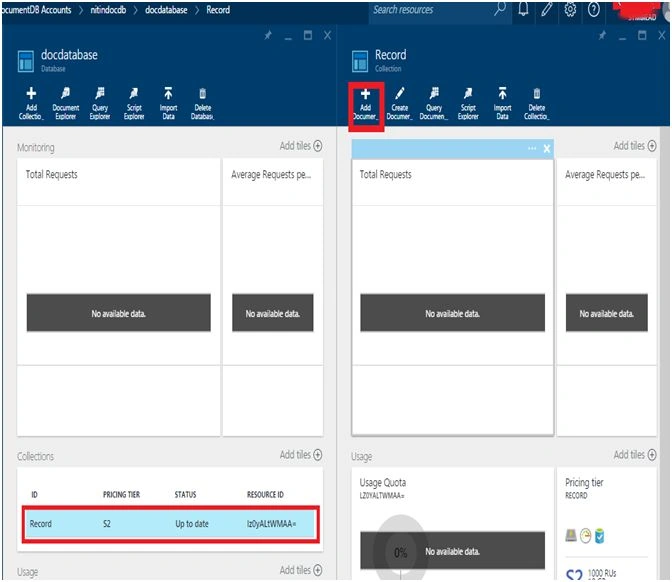Click resource ID lz0yALtWMAA= cell
Viewport: 672px width, 582px height.
[271, 524]
